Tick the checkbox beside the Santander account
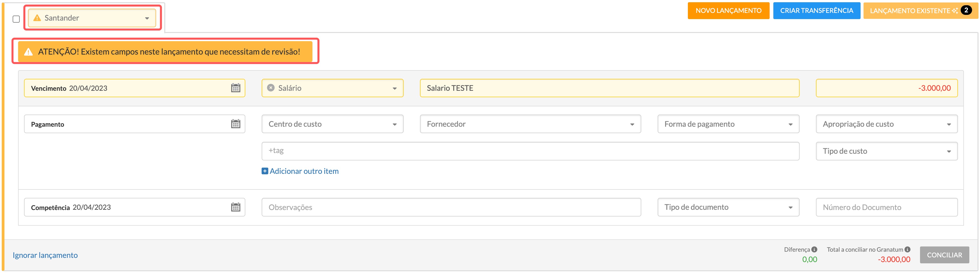This screenshot has width=980, height=273. pyautogui.click(x=16, y=19)
